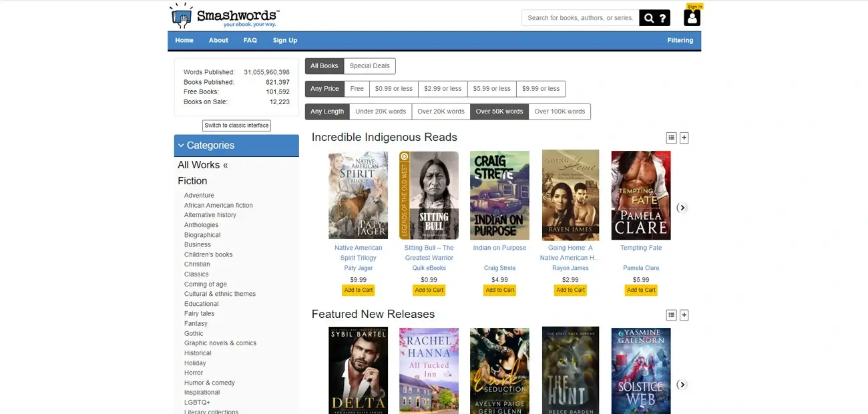The height and width of the screenshot is (414, 868).
Task: Advance the Indigenous Reads carousel arrow
Action: 682,207
